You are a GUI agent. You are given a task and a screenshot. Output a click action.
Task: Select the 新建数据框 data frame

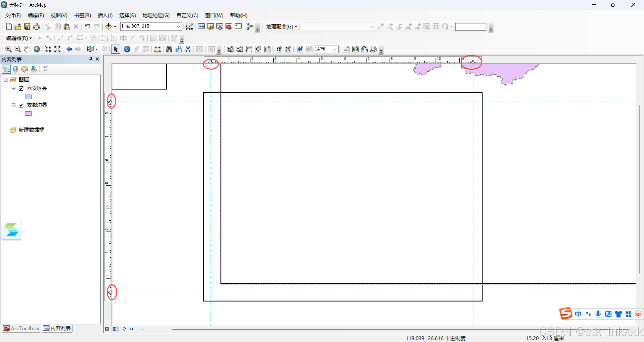pyautogui.click(x=31, y=130)
